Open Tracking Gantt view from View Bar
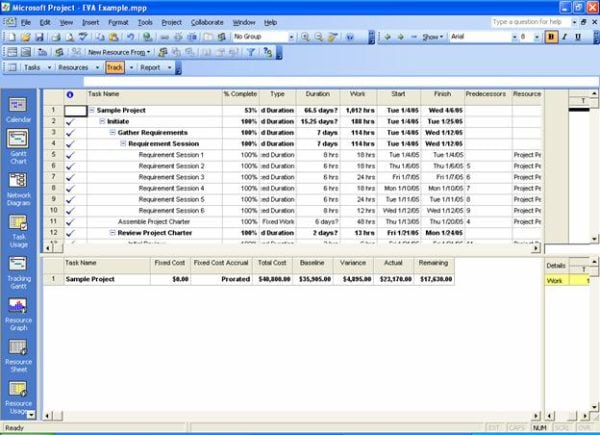600x435 pixels. click(18, 273)
